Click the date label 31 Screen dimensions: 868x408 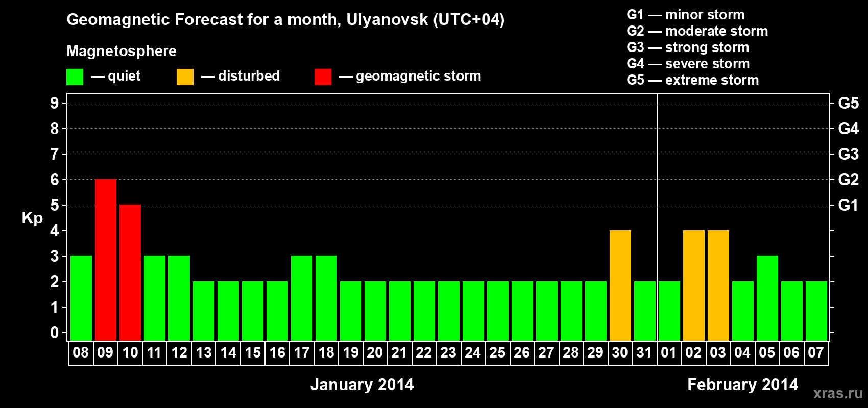[x=644, y=352]
